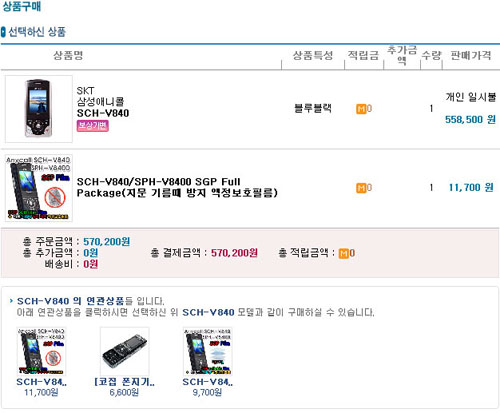This screenshot has width=500, height=413.
Task: Click the pink 보상기변 badge
Action: coord(93,126)
